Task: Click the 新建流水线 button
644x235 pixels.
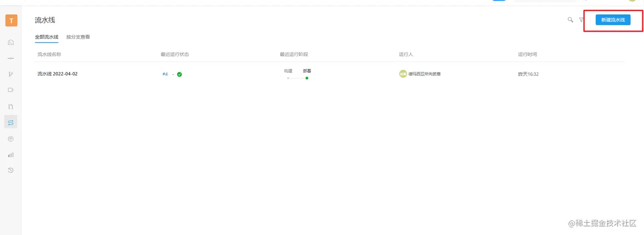Action: pyautogui.click(x=613, y=20)
